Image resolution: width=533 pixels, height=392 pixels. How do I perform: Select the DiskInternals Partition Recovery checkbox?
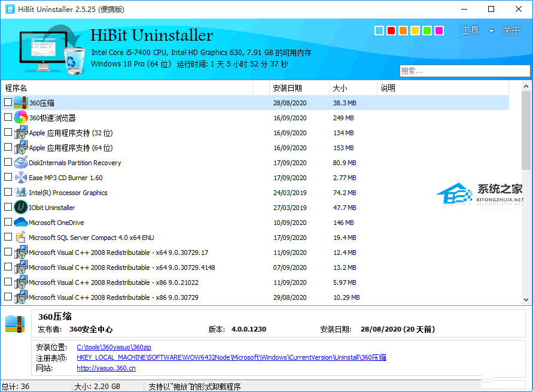pyautogui.click(x=8, y=162)
